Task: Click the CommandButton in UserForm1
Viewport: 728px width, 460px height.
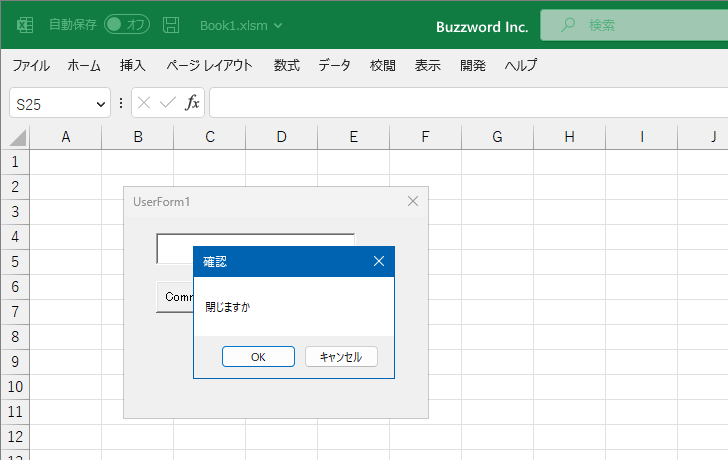Action: (175, 297)
